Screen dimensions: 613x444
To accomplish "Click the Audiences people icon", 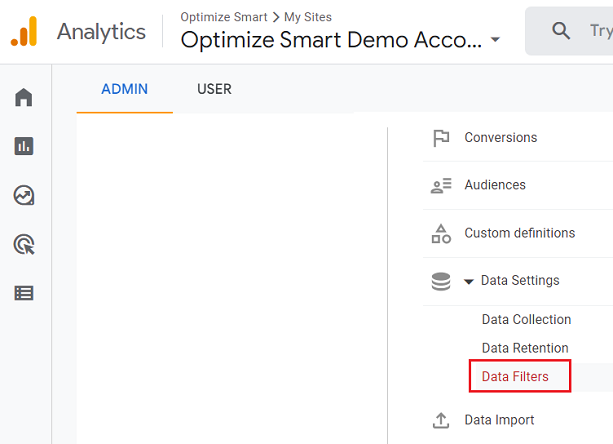I will (441, 185).
